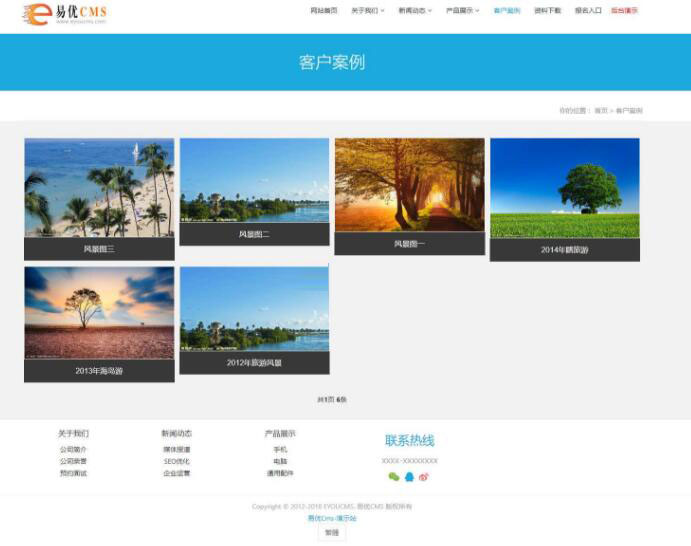Open the QQ contact icon
The height and width of the screenshot is (546, 691).
pos(409,477)
